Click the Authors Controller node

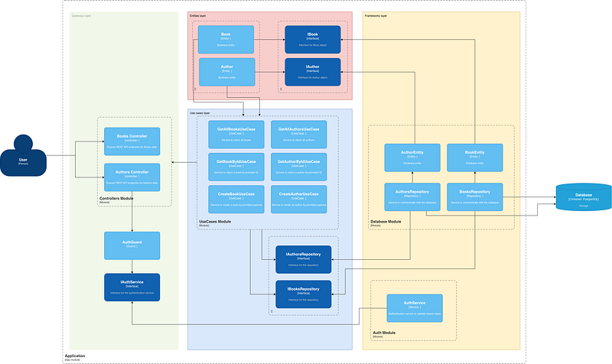[x=132, y=177]
